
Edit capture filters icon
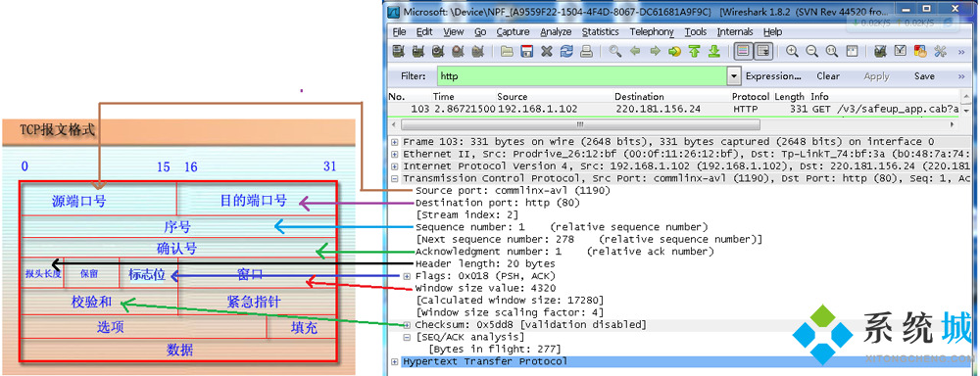[x=881, y=51]
